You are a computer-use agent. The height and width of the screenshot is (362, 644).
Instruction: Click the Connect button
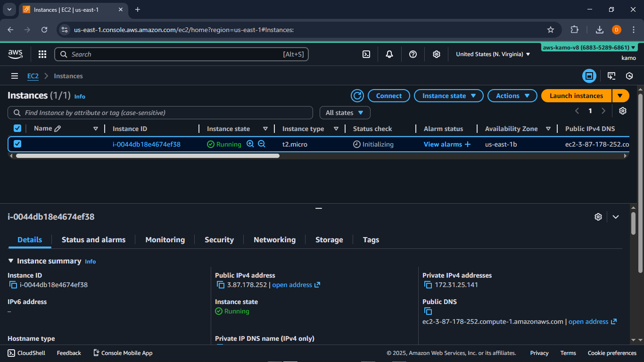tap(388, 96)
